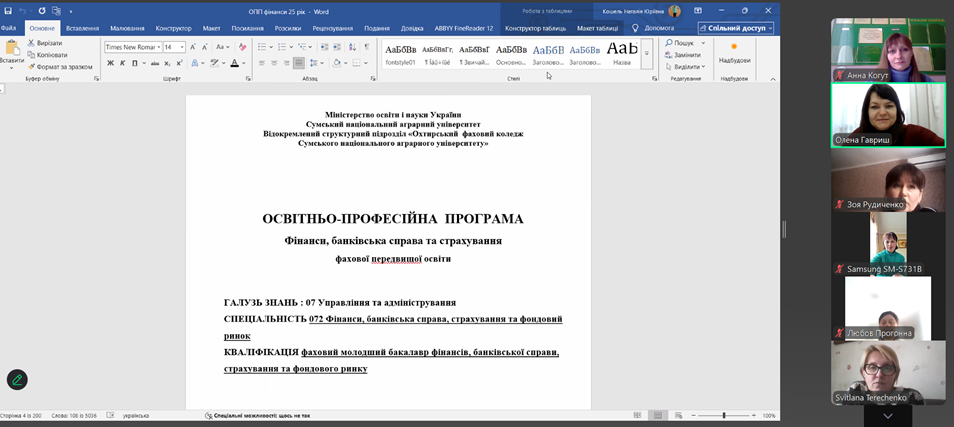The height and width of the screenshot is (427, 954).
Task: Click Замінити in the editing group
Action: [x=686, y=55]
